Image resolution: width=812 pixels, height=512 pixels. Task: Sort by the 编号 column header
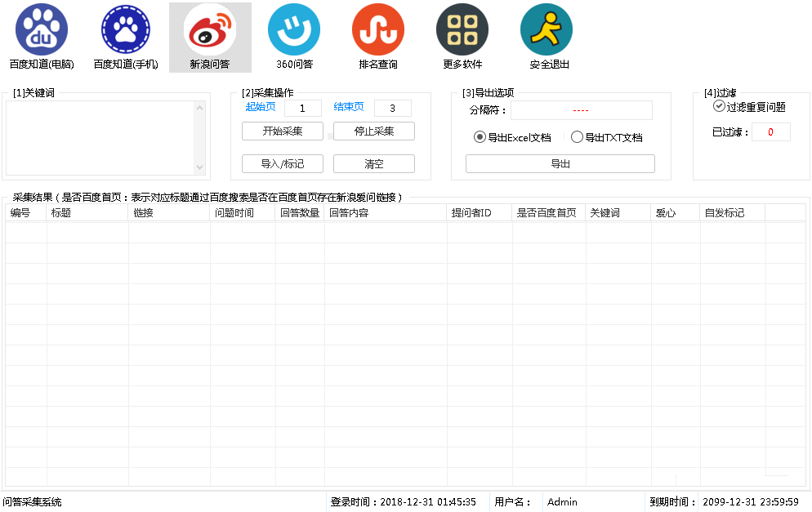point(26,213)
